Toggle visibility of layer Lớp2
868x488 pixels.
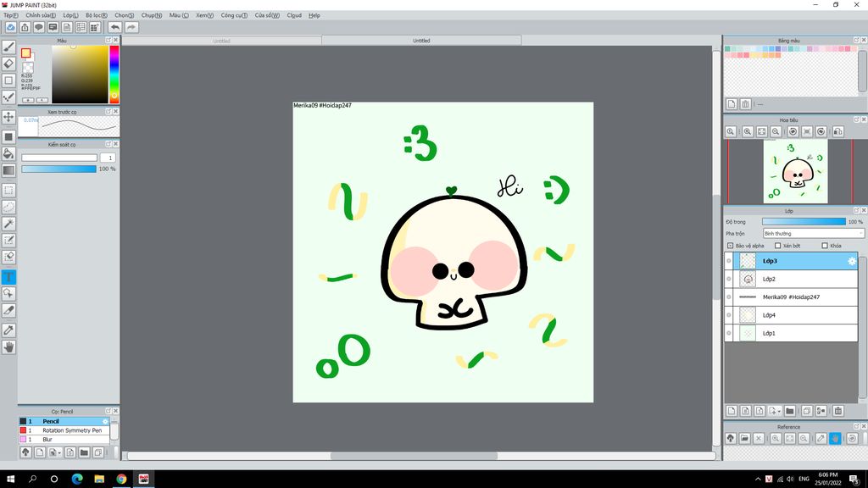point(729,279)
